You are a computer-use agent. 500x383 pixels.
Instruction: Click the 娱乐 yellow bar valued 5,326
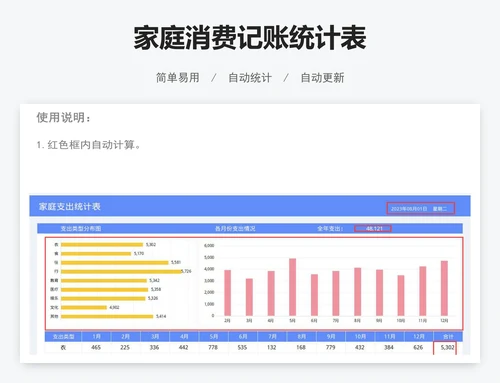pos(103,298)
